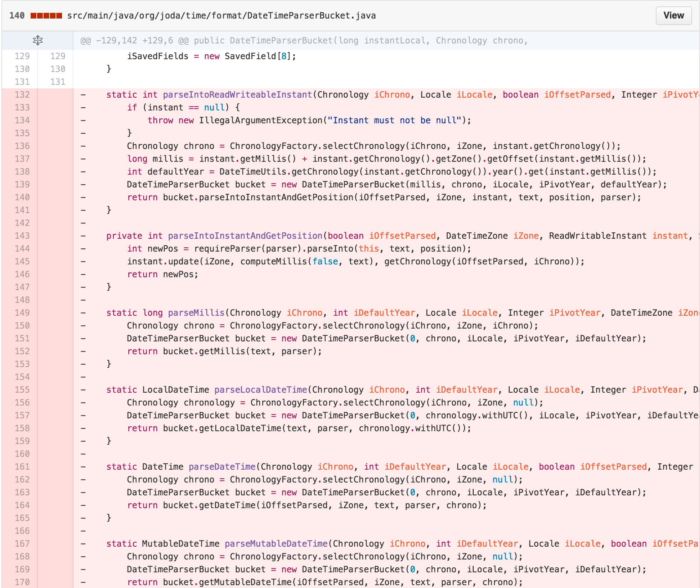Click 'return bucket.getMillis(text, parser);' line
This screenshot has height=588, width=700.
pos(225,351)
